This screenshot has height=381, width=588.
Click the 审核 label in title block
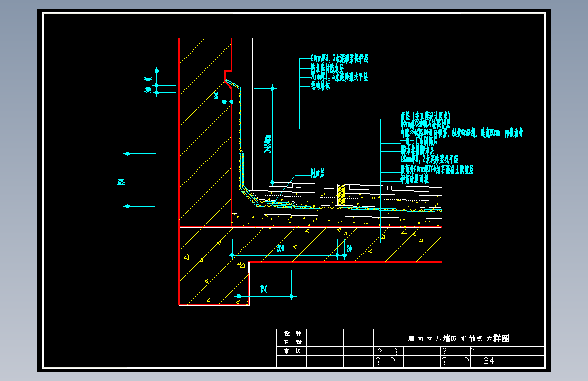tap(292, 351)
